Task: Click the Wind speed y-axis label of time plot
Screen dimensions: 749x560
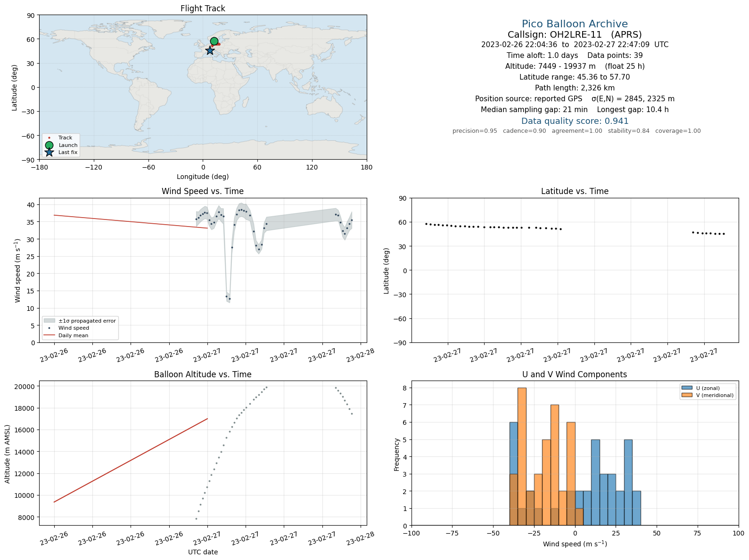Action: 18,271
